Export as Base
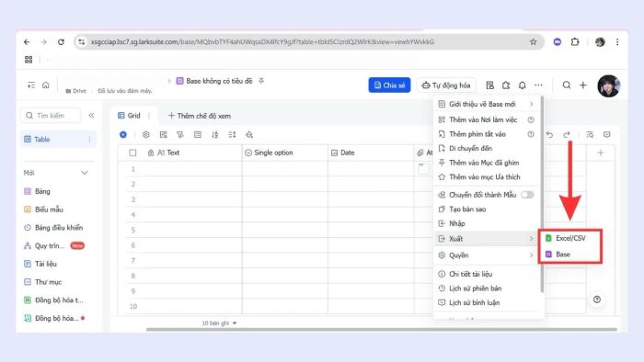644x362 pixels. pyautogui.click(x=570, y=255)
